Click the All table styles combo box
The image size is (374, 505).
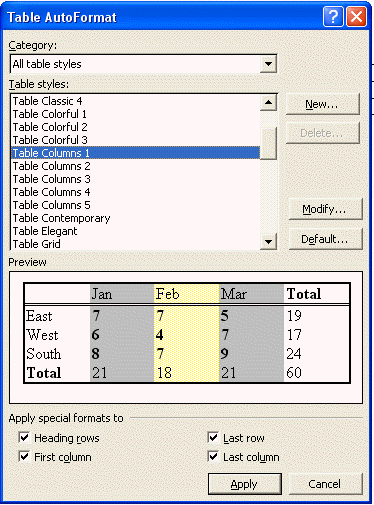[143, 64]
